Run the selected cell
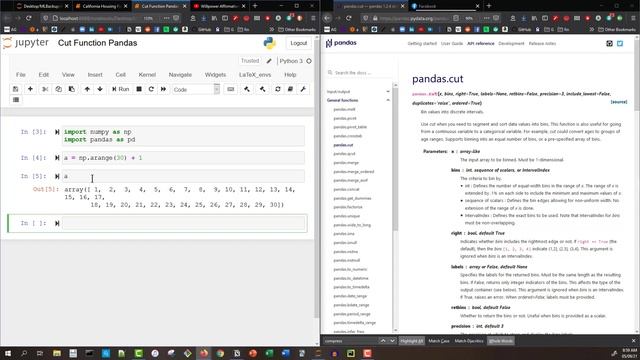Screen dimensions: 640x360 120,89
